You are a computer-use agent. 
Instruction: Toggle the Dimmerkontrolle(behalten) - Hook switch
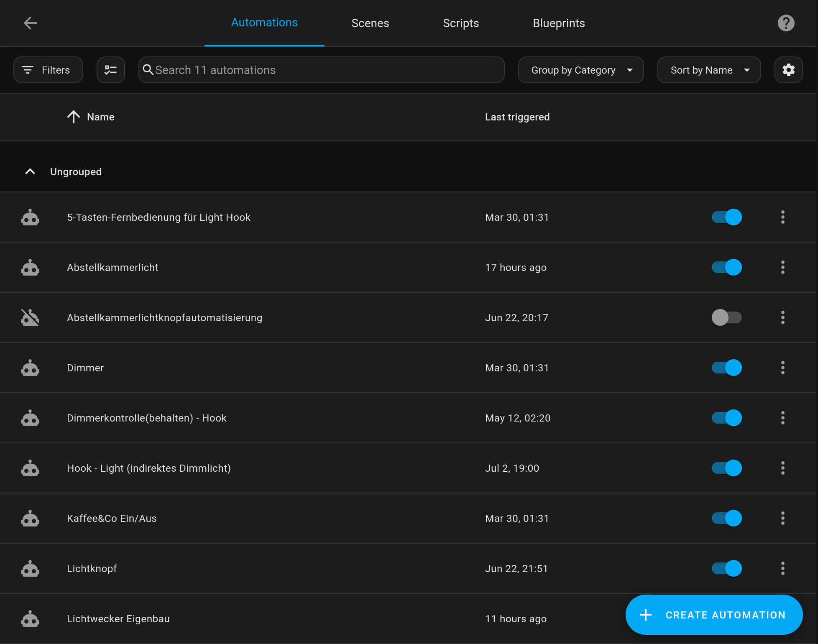[727, 418]
